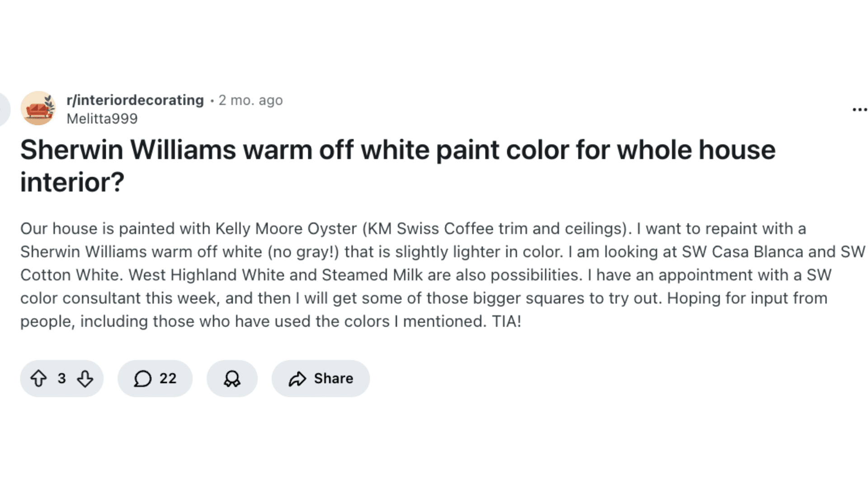Click the r/interiordecorating couch avatar
The height and width of the screenshot is (488, 868).
pos(38,108)
